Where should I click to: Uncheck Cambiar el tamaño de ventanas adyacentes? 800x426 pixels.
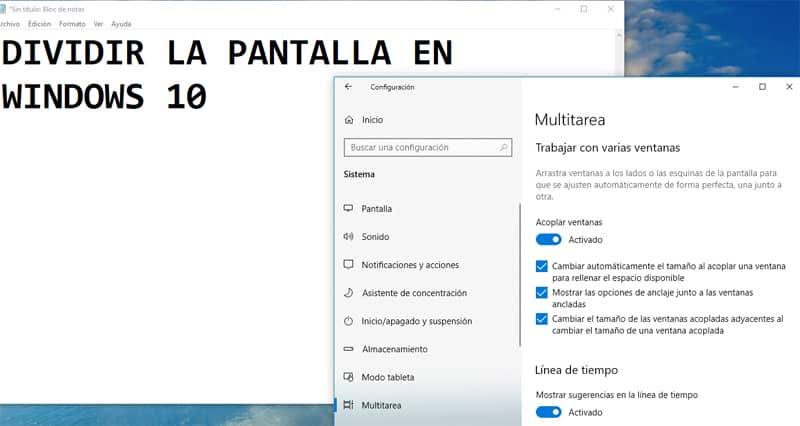(542, 319)
